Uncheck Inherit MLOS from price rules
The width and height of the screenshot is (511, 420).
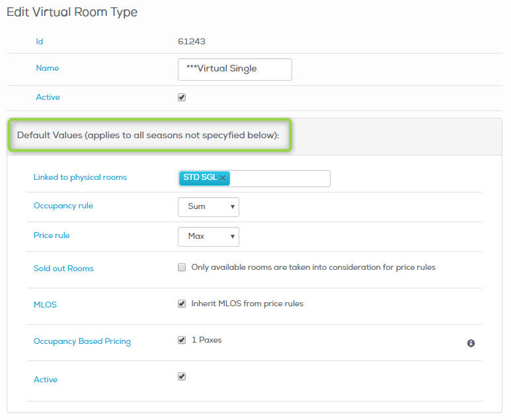182,304
